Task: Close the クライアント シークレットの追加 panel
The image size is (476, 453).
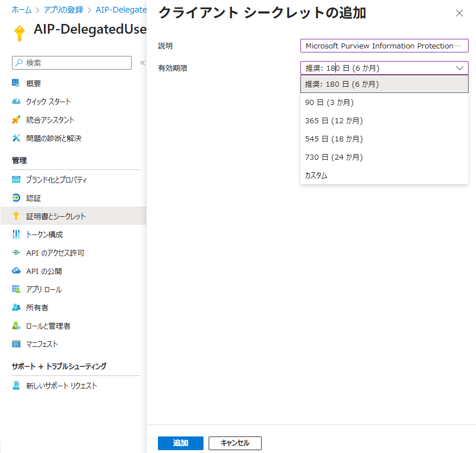Action: click(459, 13)
